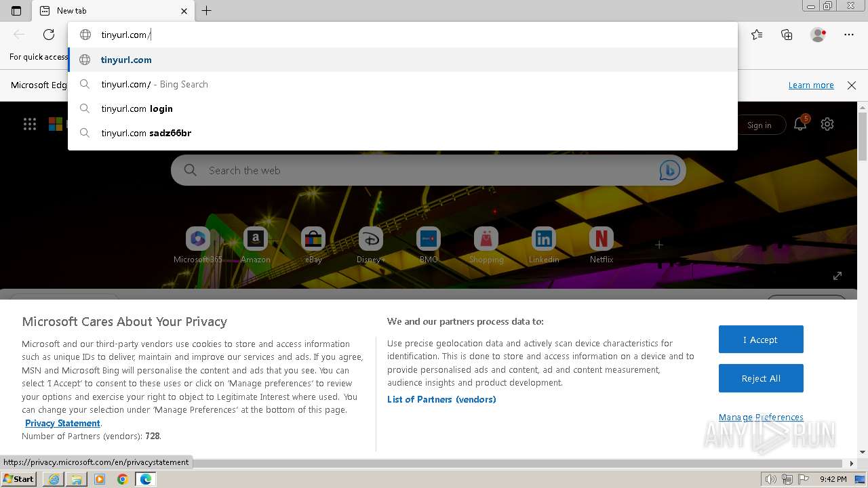Open the Learn more link
The image size is (868, 488).
(x=811, y=85)
